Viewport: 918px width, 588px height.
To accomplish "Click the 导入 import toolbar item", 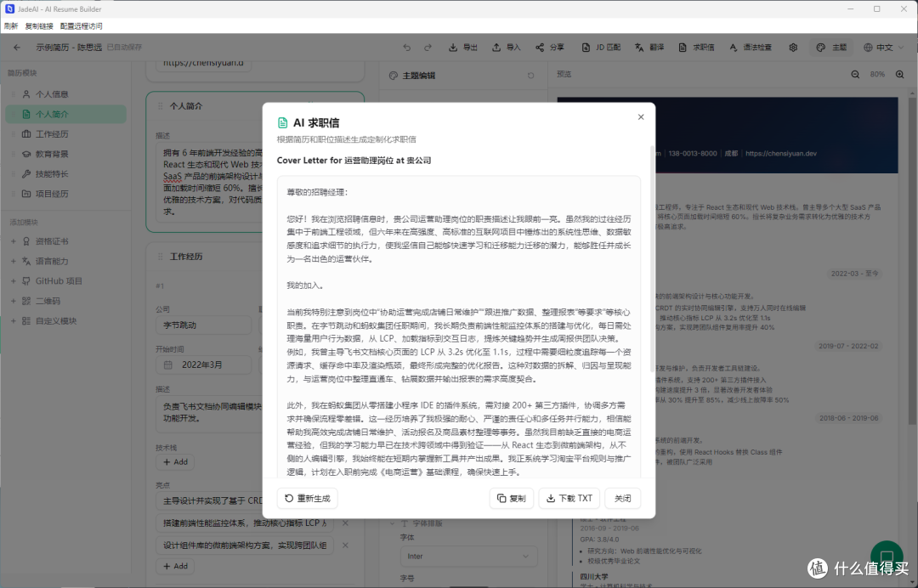I will coord(506,48).
